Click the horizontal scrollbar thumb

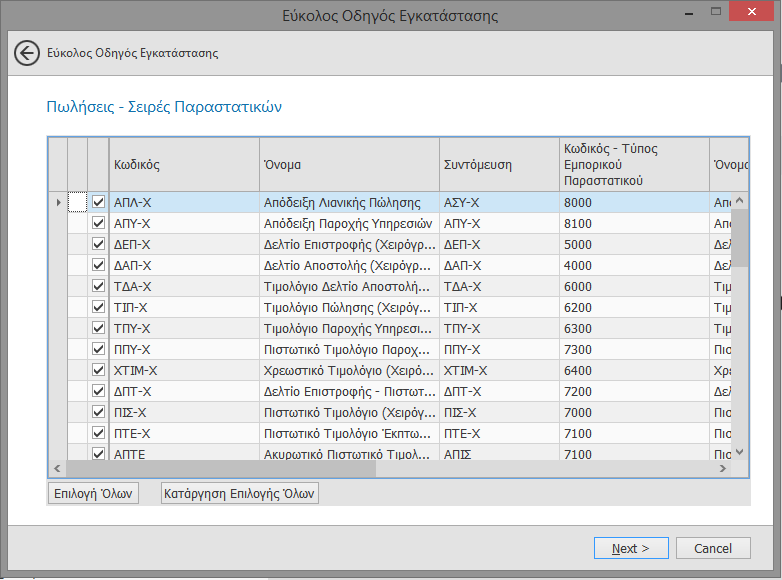pyautogui.click(x=220, y=468)
